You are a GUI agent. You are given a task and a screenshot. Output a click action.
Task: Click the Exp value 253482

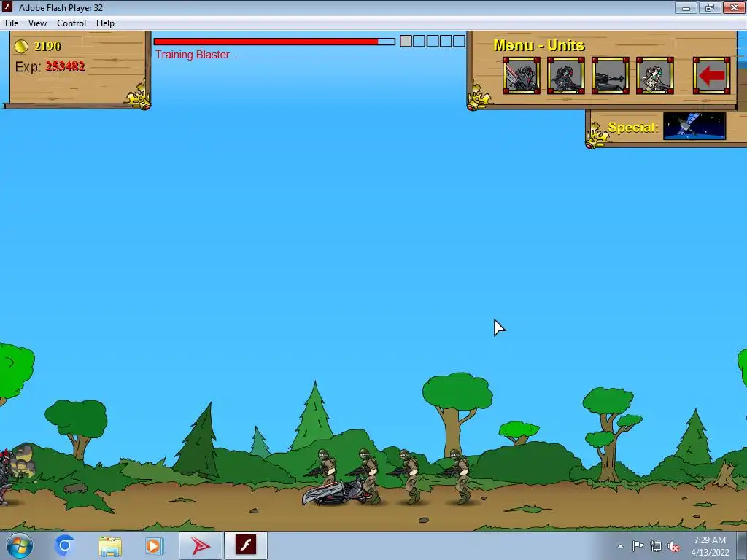65,66
